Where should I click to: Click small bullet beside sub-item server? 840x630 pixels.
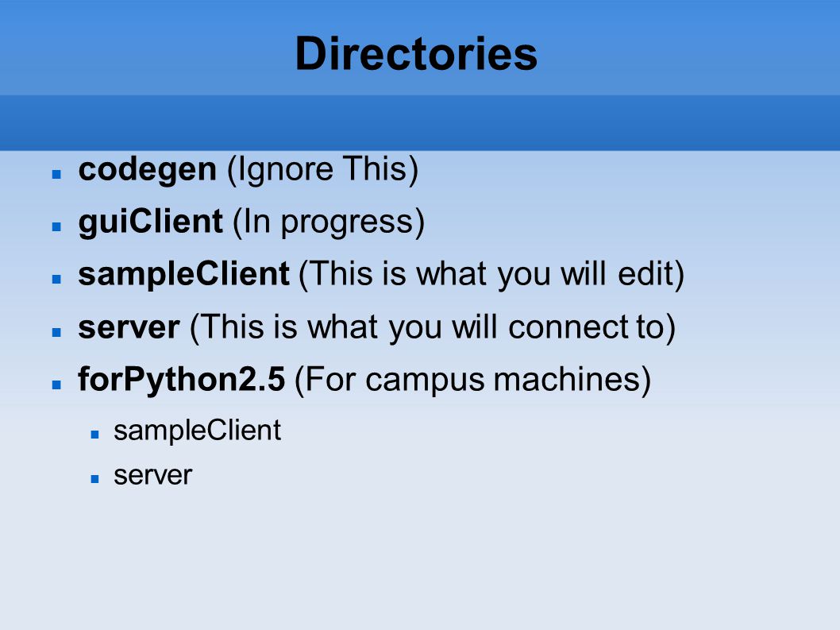(x=94, y=479)
